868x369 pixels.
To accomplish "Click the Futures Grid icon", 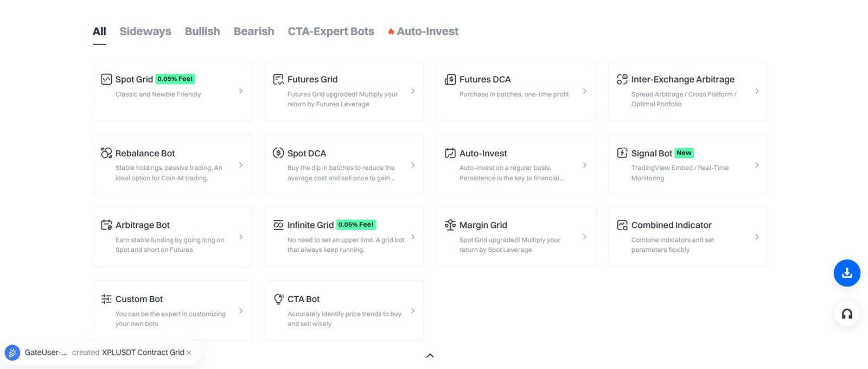I will click(278, 79).
